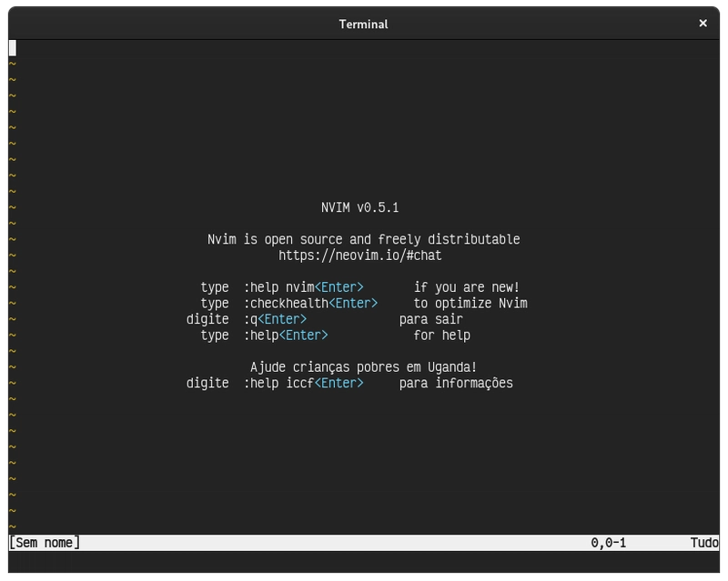Click 'Tudo' scroll indicator in status line
The image size is (728, 581).
[704, 543]
